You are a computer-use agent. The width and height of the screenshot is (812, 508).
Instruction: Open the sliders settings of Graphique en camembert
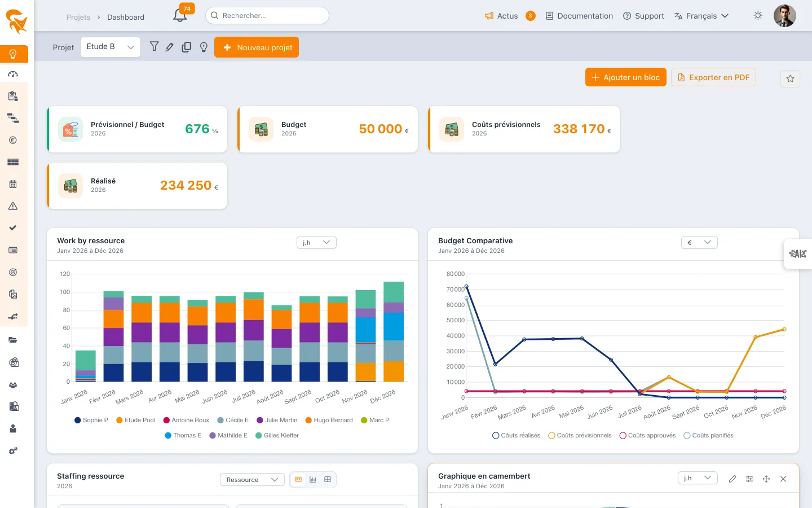click(x=749, y=479)
